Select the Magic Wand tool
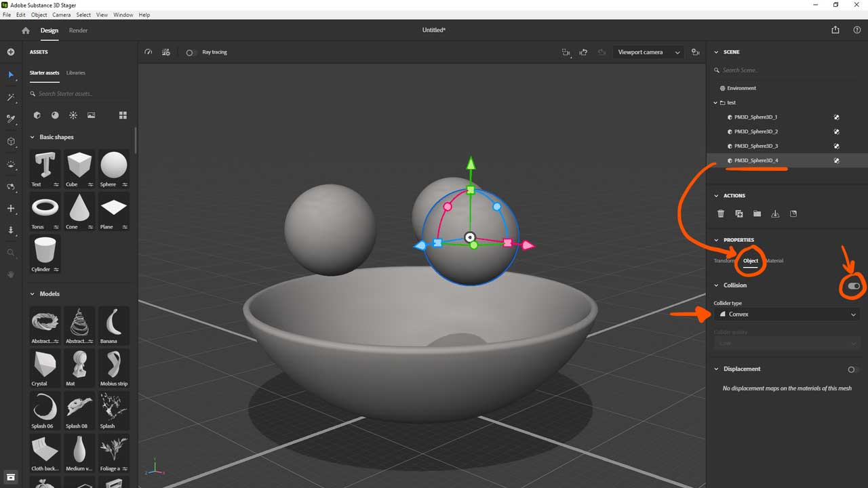The image size is (868, 488). coord(11,97)
